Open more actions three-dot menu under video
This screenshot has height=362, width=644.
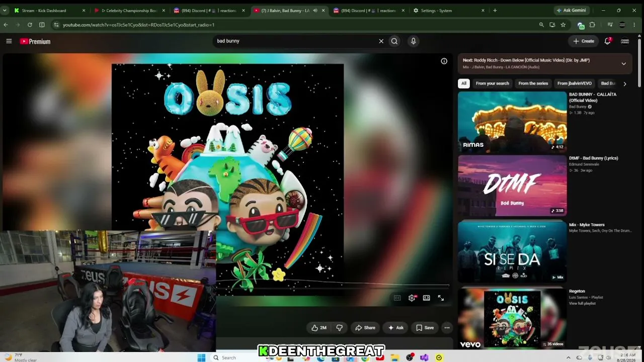point(447,328)
